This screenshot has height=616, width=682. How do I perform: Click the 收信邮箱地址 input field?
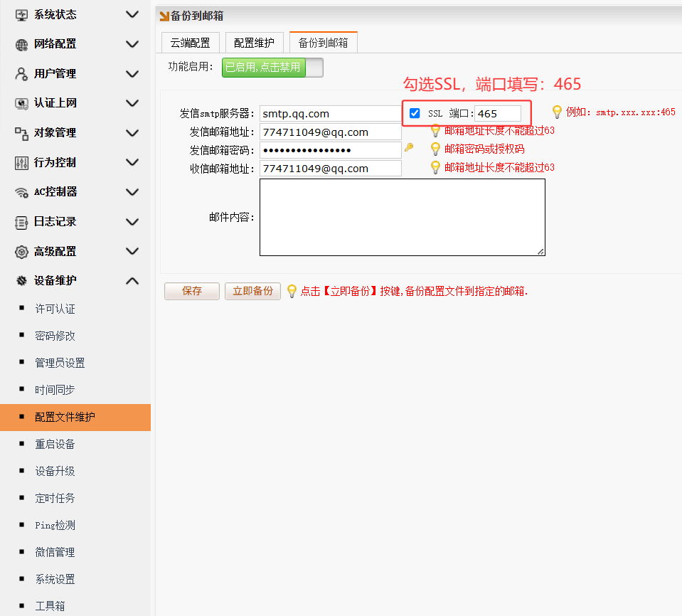pos(331,169)
